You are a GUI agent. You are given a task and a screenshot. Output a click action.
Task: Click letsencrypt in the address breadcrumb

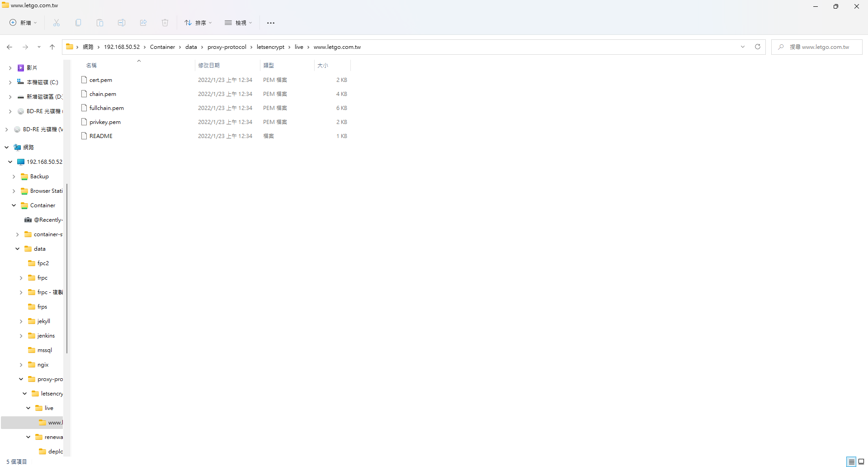pos(270,47)
